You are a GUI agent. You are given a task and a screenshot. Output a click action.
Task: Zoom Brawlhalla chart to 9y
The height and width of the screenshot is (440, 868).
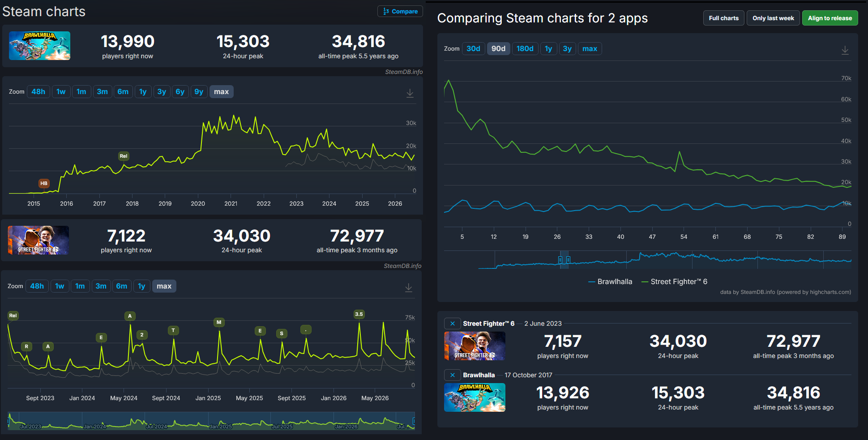click(199, 92)
